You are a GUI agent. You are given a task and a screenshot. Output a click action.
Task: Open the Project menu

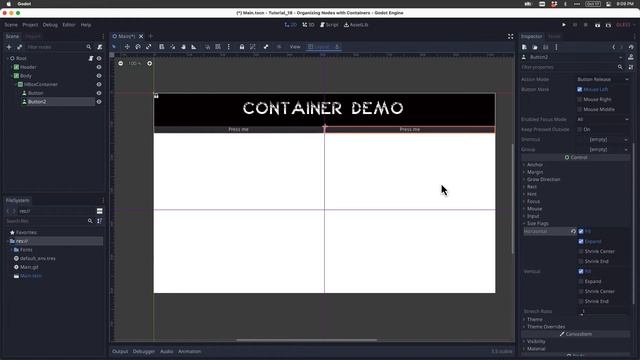[x=30, y=25]
